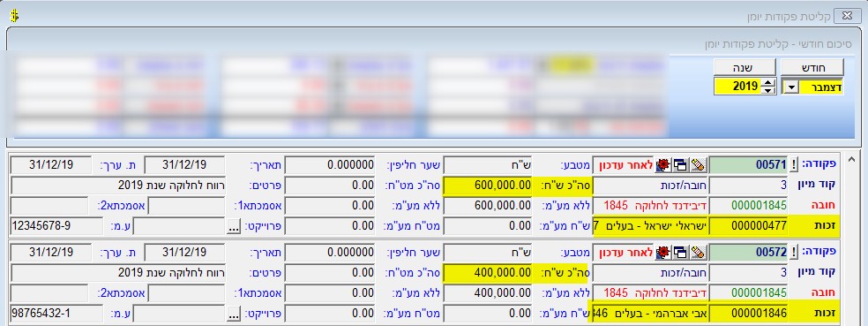Click the exclamation mark button beside 00571

(793, 164)
